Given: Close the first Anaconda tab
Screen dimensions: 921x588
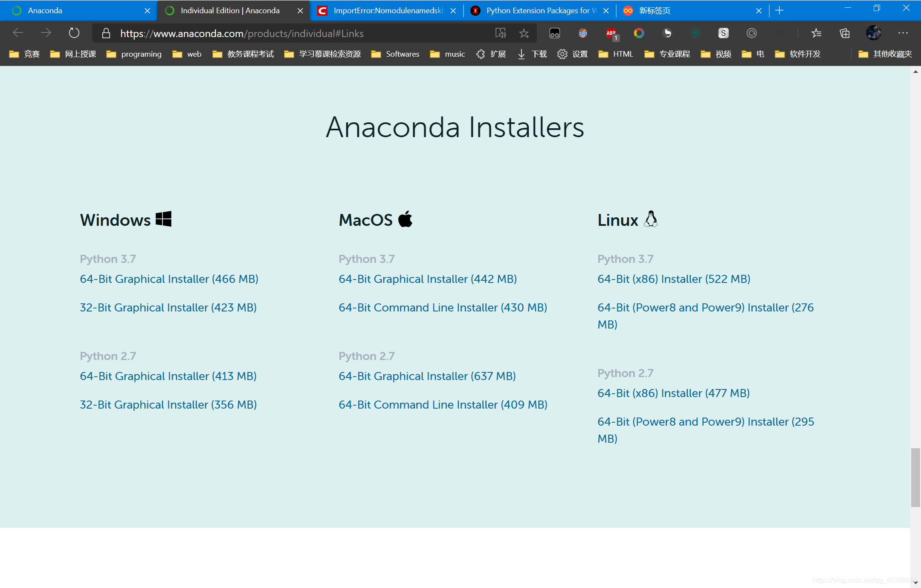Looking at the screenshot, I should (148, 11).
